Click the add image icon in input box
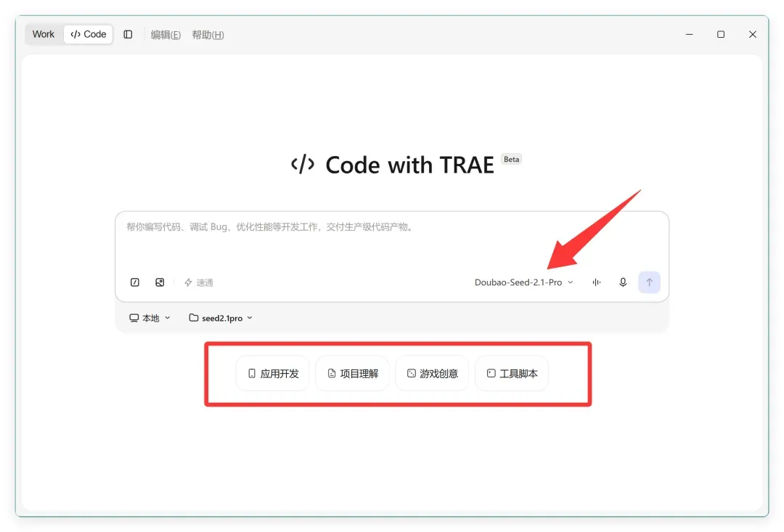 (x=160, y=282)
